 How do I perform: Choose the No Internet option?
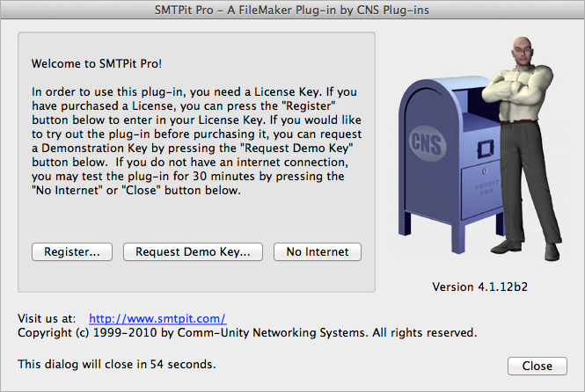click(x=318, y=252)
